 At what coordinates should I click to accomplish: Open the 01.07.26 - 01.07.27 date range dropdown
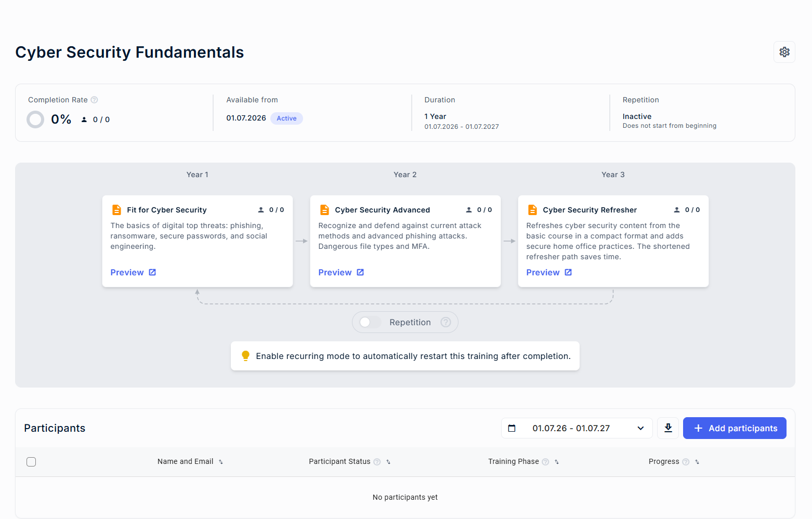point(577,428)
